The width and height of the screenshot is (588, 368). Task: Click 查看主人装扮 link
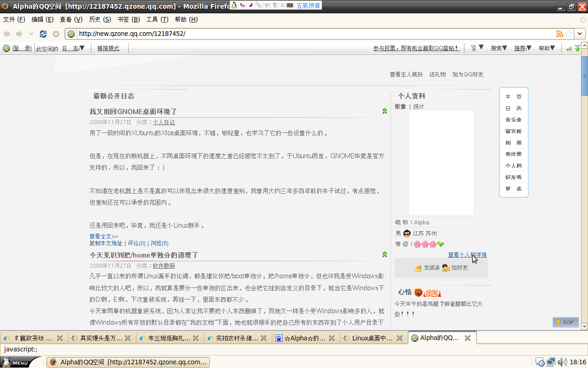click(x=406, y=74)
